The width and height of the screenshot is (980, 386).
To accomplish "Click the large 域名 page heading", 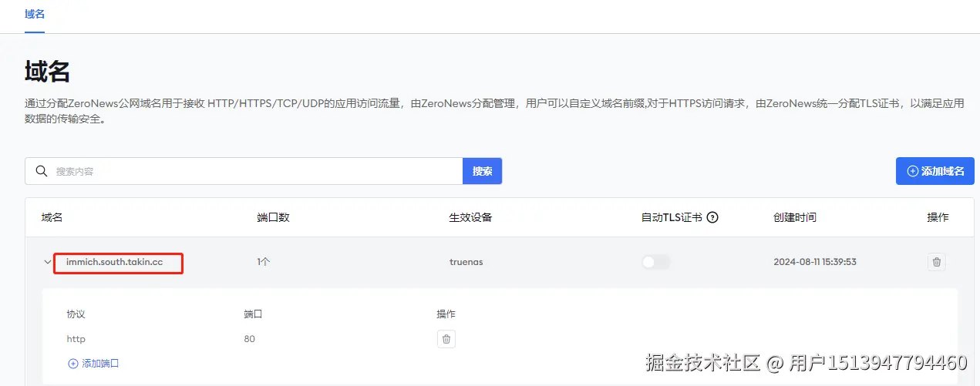I will 47,72.
